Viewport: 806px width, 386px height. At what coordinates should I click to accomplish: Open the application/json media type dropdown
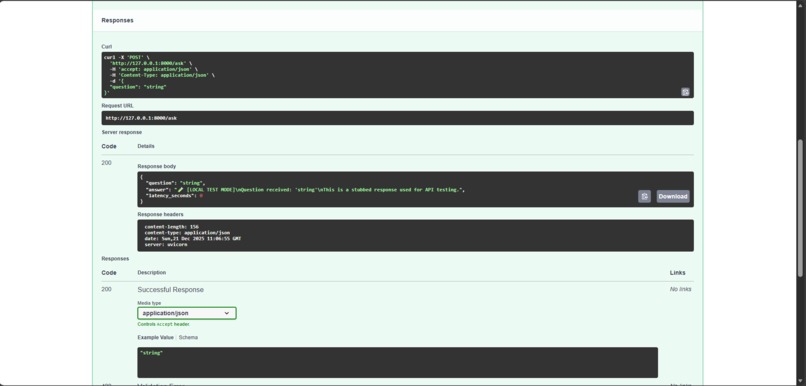pos(187,313)
